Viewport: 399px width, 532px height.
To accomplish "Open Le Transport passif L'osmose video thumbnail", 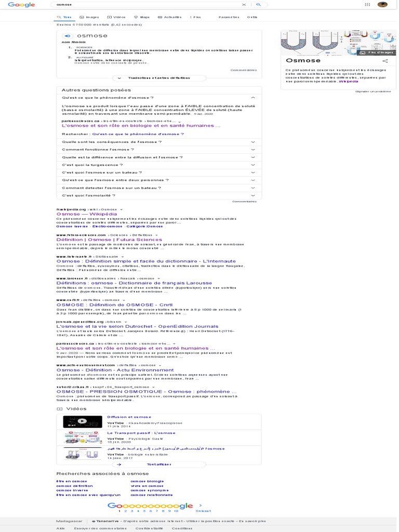I will tap(83, 437).
